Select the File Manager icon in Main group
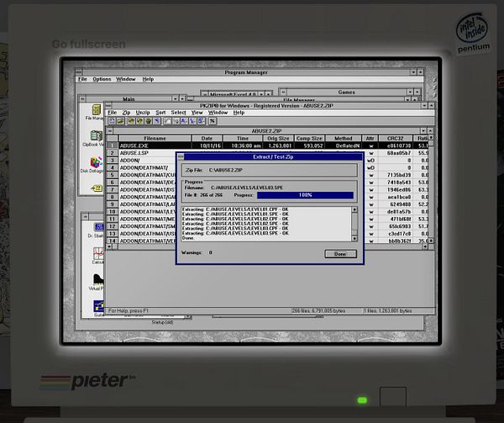The width and height of the screenshot is (504, 423). (x=96, y=110)
